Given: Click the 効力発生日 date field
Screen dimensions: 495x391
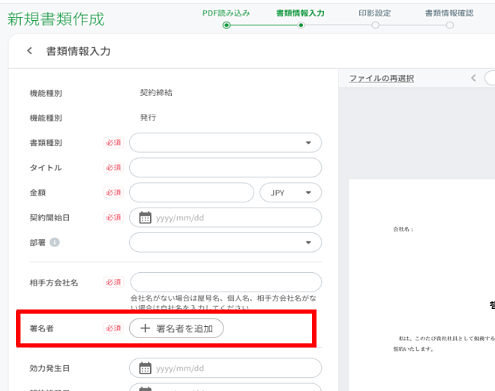Looking at the screenshot, I should click(x=225, y=368).
